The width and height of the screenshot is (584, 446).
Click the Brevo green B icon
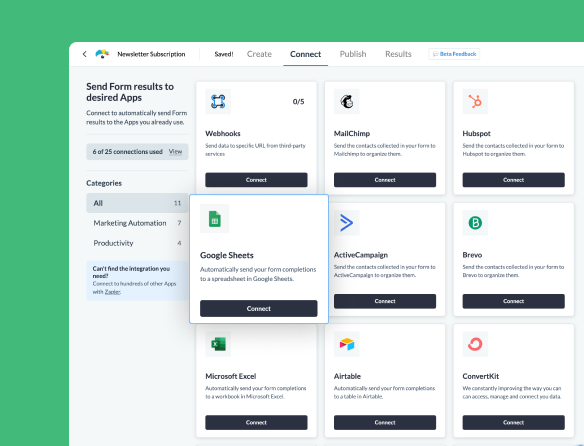pos(475,223)
